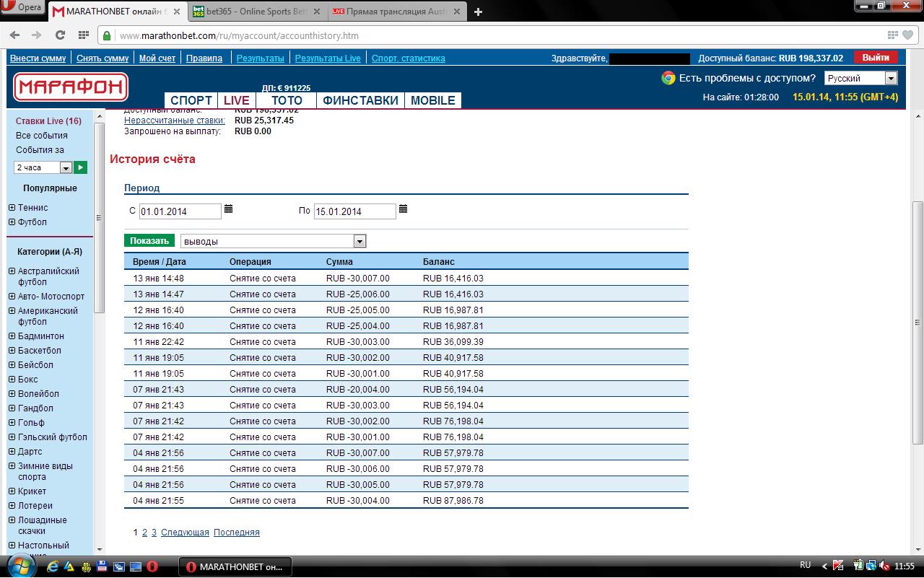Go to page 2 of history

click(x=144, y=533)
